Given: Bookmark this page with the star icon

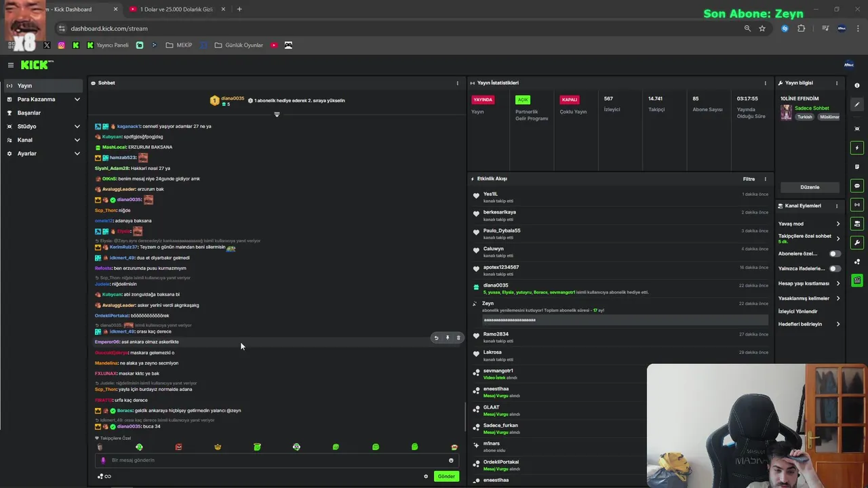Looking at the screenshot, I should 762,28.
